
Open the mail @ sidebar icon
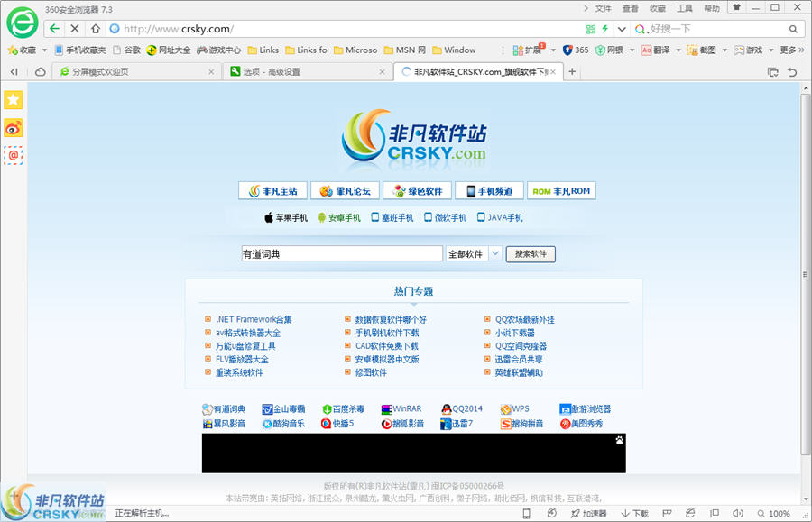(14, 155)
